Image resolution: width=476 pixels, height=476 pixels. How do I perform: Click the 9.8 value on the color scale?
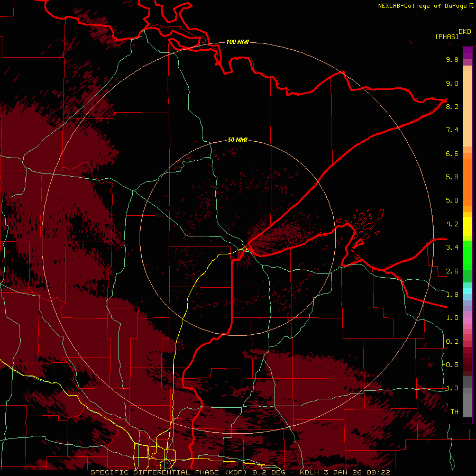(x=452, y=59)
